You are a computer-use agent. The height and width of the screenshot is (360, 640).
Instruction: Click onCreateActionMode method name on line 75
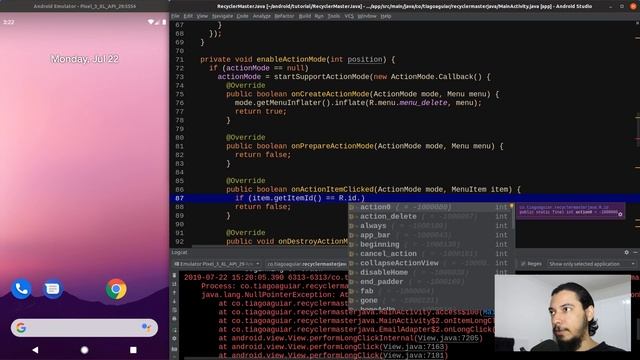point(330,94)
